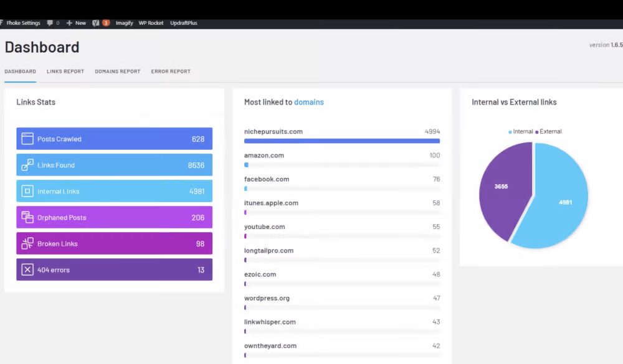The height and width of the screenshot is (364, 623).
Task: Click the linkwhisper.com domain name
Action: click(x=270, y=322)
